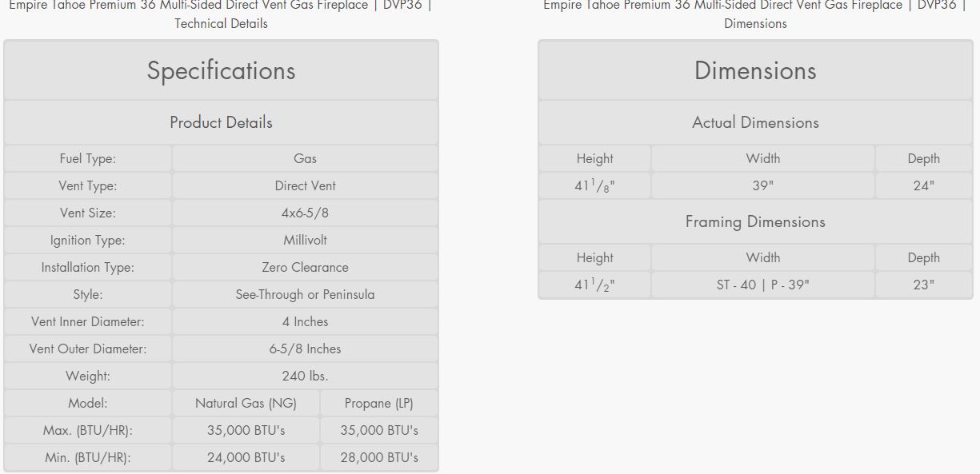
Task: Click the 41 1/8" actual height value
Action: [x=594, y=185]
